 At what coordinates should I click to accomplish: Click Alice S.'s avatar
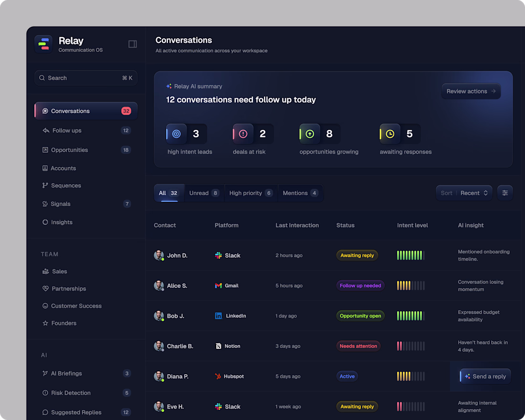click(159, 285)
